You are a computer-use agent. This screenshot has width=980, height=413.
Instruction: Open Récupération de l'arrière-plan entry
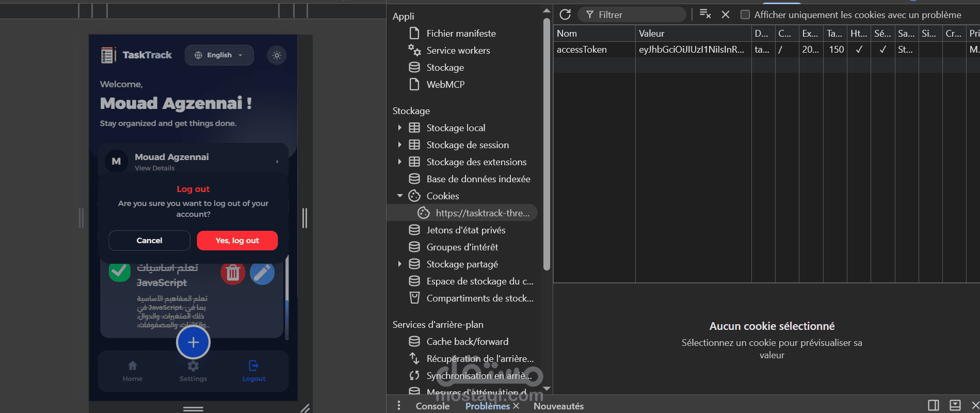pyautogui.click(x=479, y=359)
